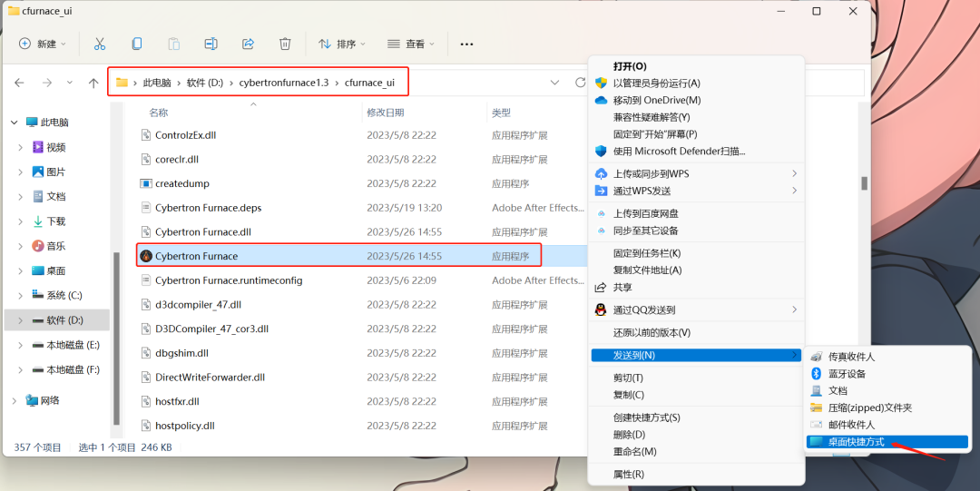This screenshot has height=491, width=980.
Task: Click the Delete trash icon
Action: 285,44
